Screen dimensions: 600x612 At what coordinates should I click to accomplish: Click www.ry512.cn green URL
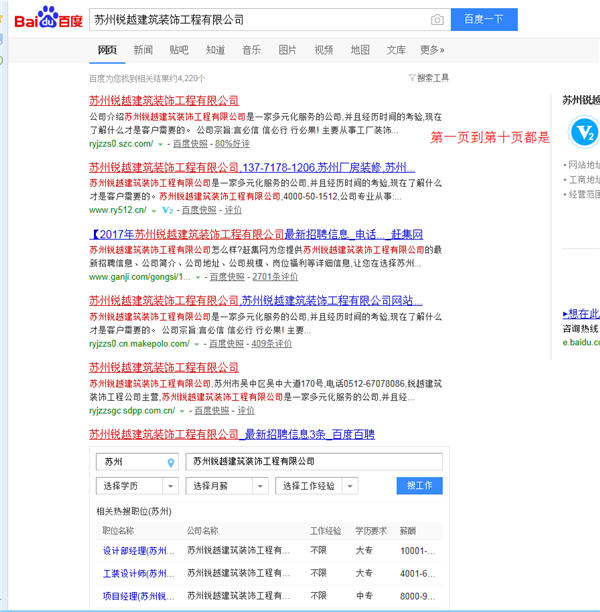point(118,210)
